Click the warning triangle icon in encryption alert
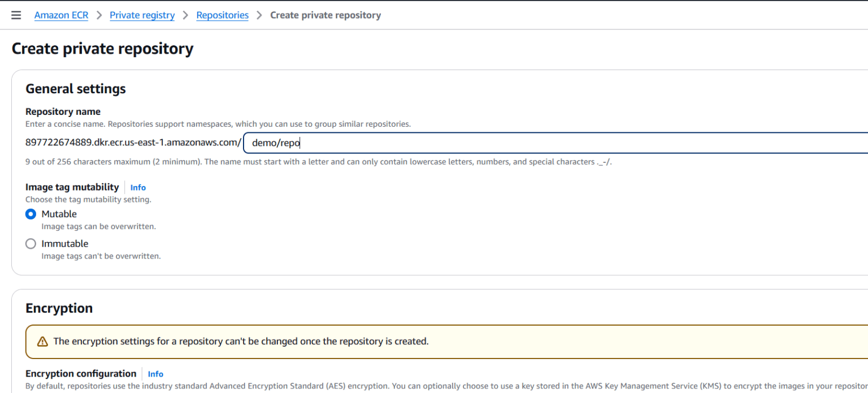868x393 pixels. (x=42, y=342)
